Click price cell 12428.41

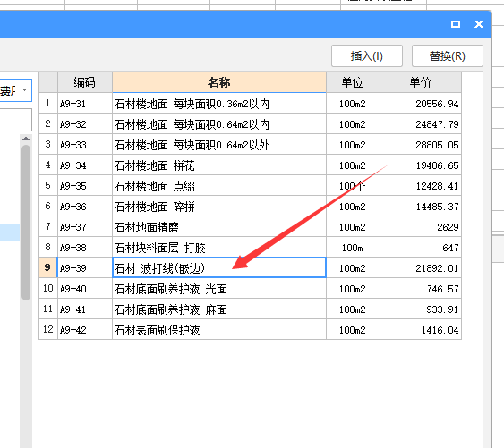tap(421, 186)
